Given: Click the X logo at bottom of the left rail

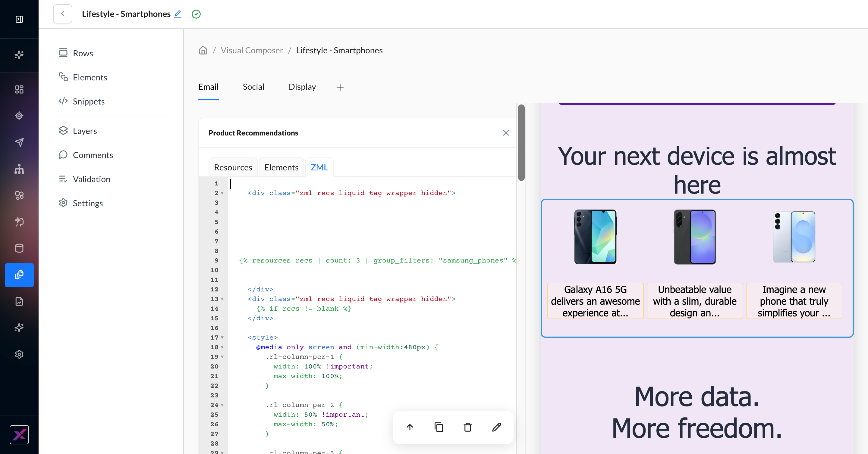Looking at the screenshot, I should pyautogui.click(x=19, y=435).
